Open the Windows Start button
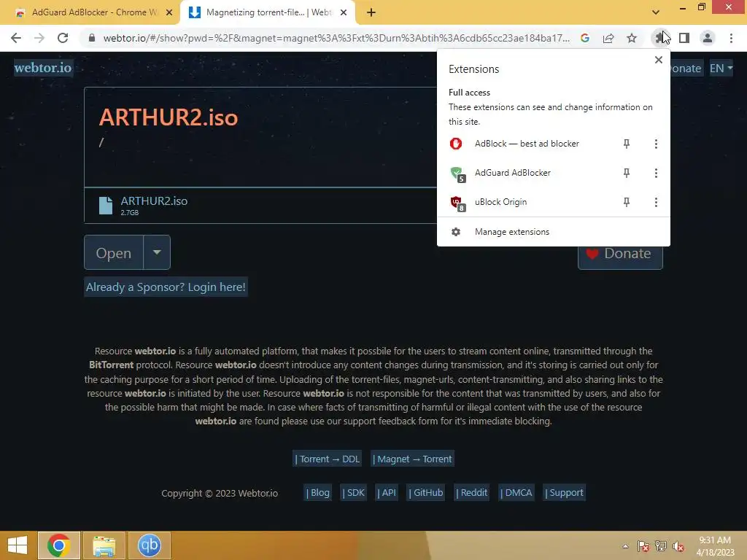Screen dimensions: 747x560 tap(18, 545)
